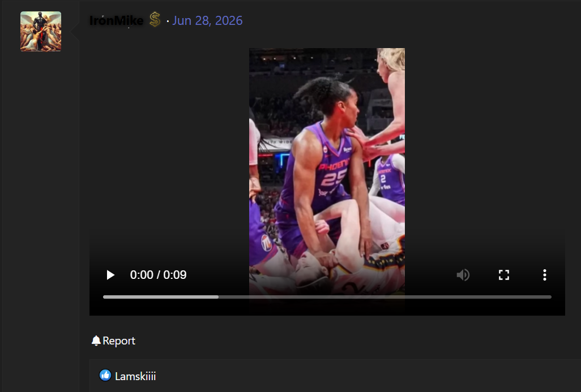Image resolution: width=581 pixels, height=392 pixels.
Task: Open video fullscreen mode
Action: 503,275
